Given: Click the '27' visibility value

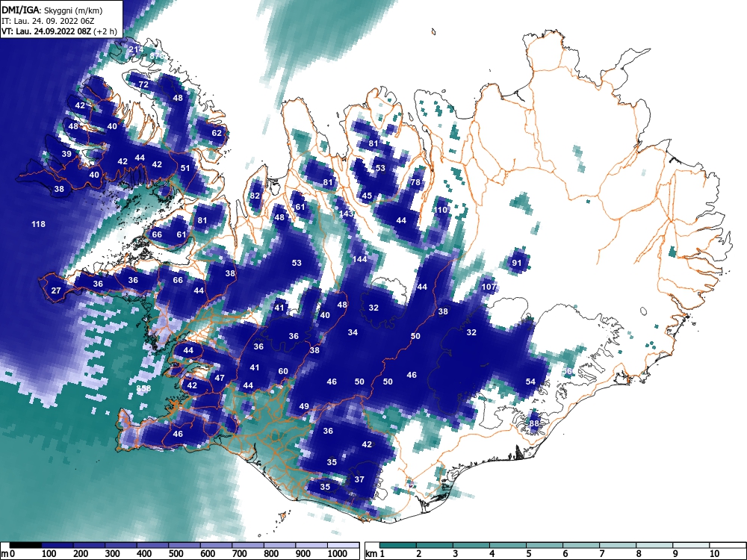Looking at the screenshot, I should point(56,290).
